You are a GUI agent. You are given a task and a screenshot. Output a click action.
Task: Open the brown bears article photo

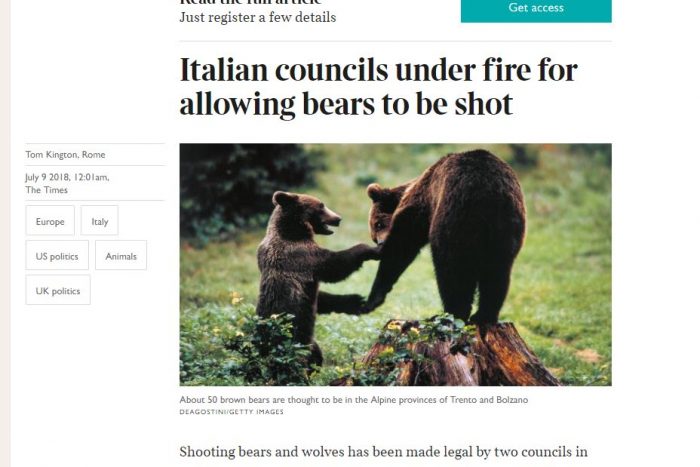[x=396, y=264]
